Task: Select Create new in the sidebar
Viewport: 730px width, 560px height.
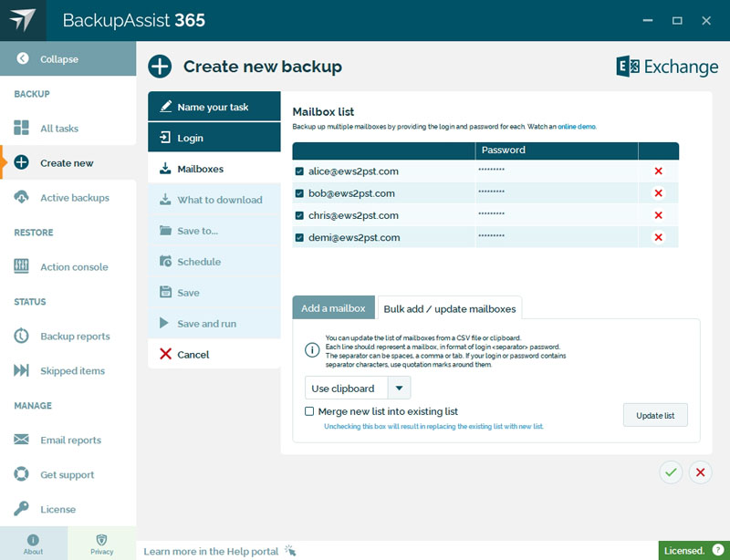Action: 68,162
